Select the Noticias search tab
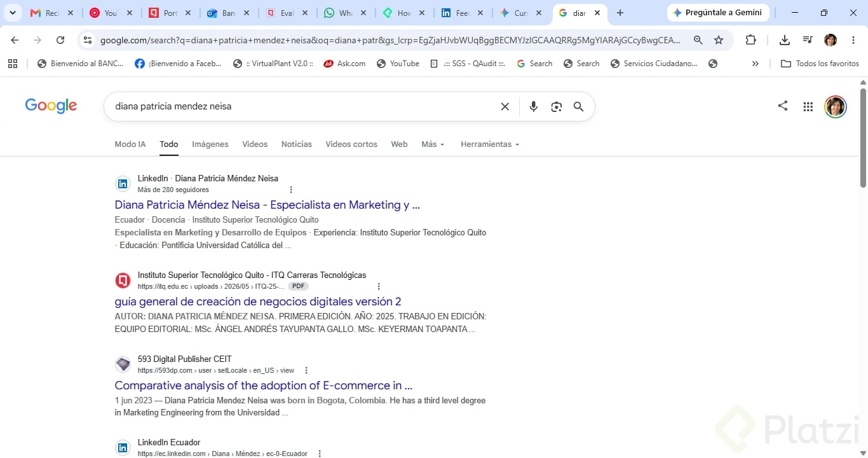 click(297, 144)
